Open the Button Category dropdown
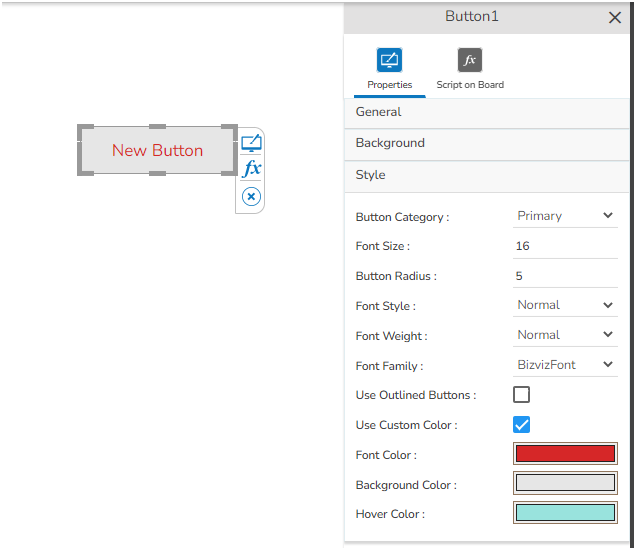 tap(565, 216)
